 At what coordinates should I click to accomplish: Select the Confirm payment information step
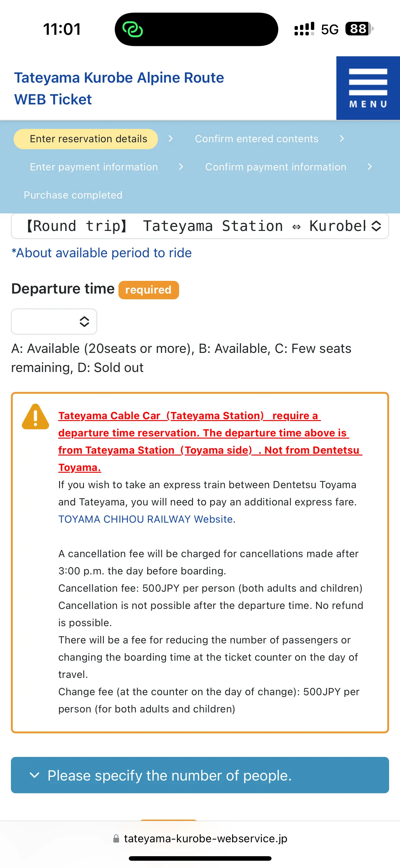point(276,167)
